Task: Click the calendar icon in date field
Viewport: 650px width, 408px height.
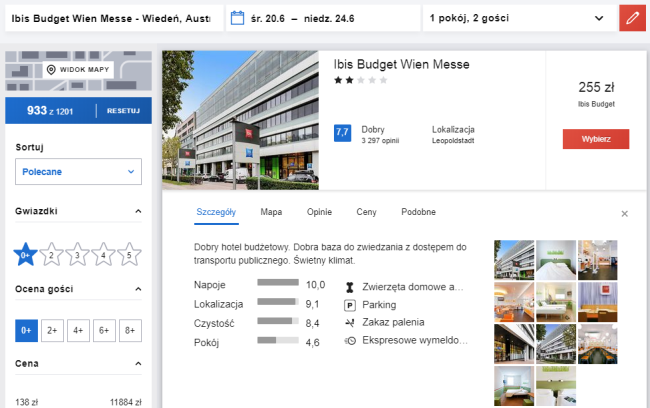Action: 237,18
